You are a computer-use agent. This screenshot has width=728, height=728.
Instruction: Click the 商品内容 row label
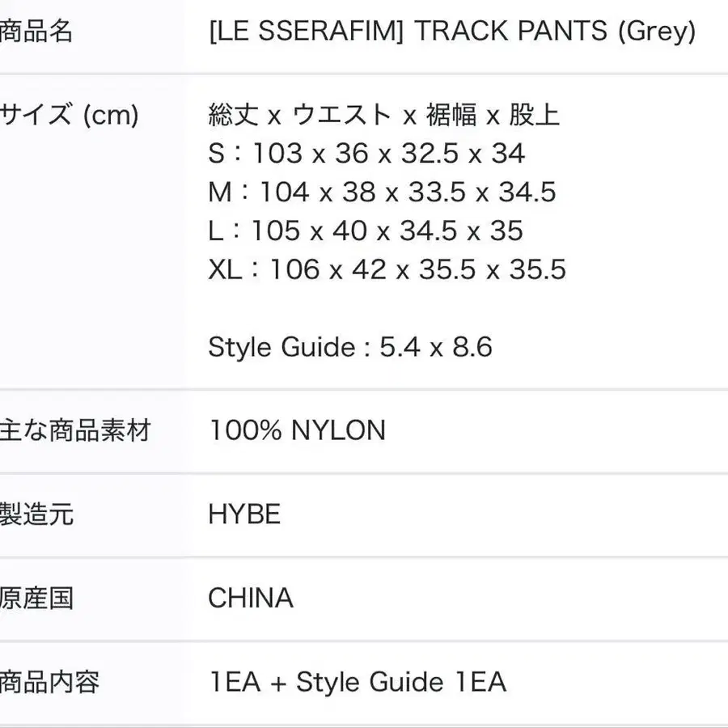click(x=49, y=682)
